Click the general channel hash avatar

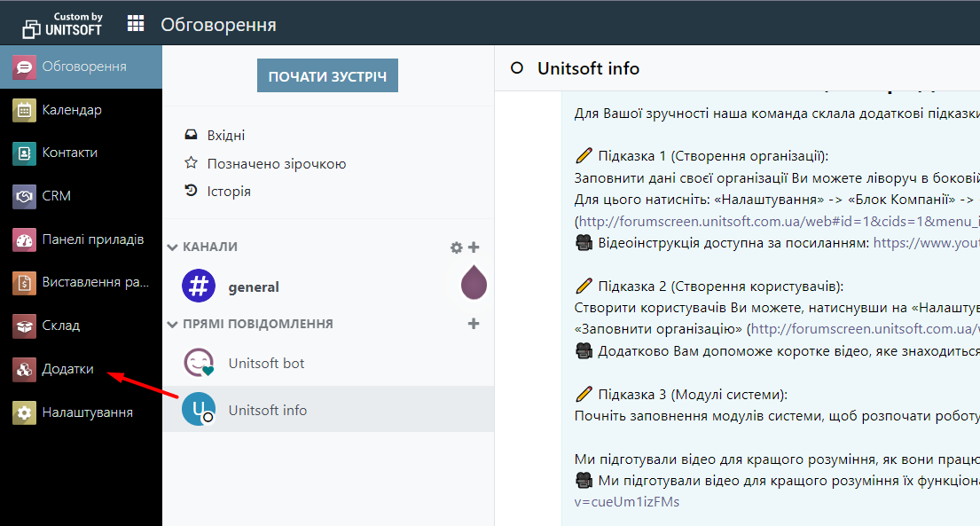point(199,286)
